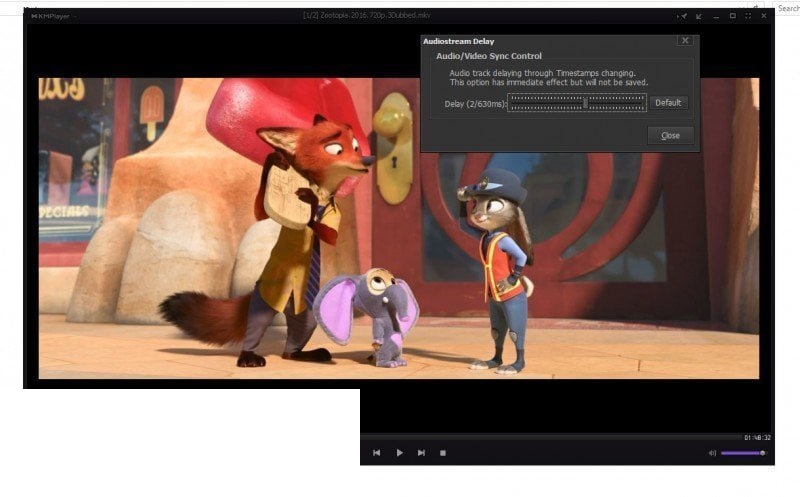The height and width of the screenshot is (497, 800).
Task: Click the Search field behind KMPlayer
Action: click(x=788, y=8)
